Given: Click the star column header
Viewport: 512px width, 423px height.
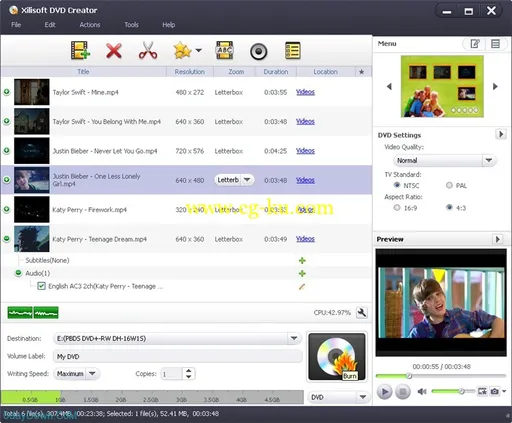Looking at the screenshot, I should (362, 72).
